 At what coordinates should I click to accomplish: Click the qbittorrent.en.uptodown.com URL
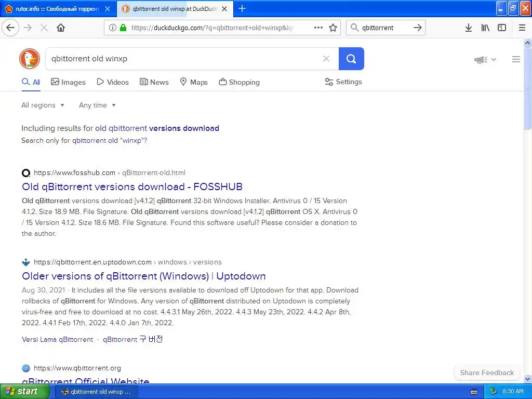click(x=128, y=262)
